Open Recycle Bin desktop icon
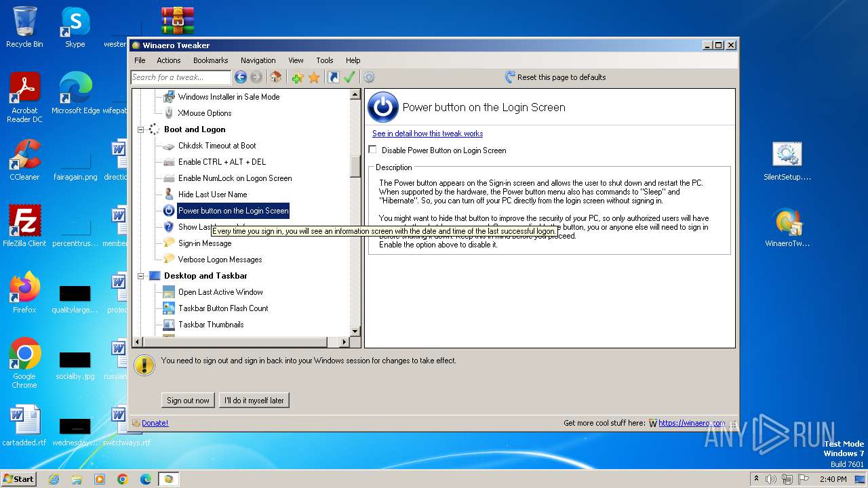The image size is (868, 488). coord(24,27)
